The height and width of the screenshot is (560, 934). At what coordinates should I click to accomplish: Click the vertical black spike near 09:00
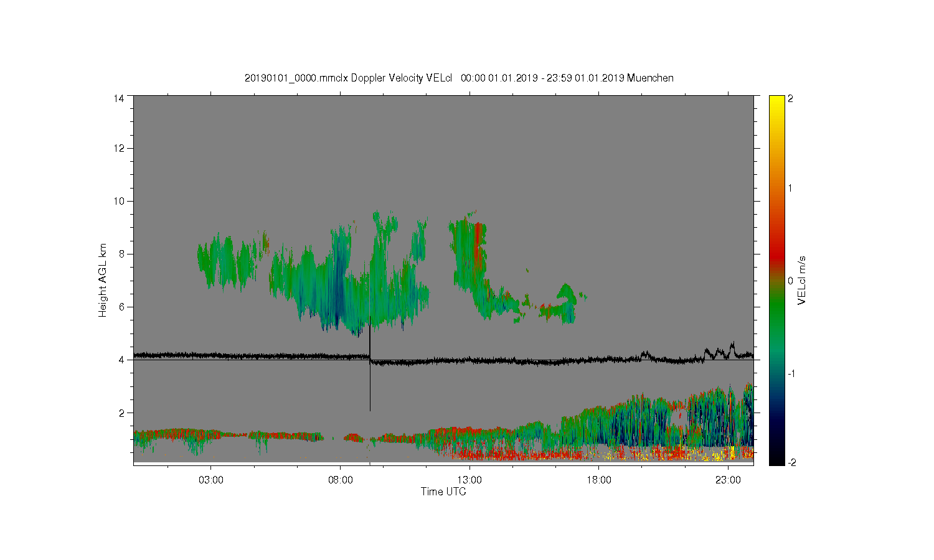[370, 364]
